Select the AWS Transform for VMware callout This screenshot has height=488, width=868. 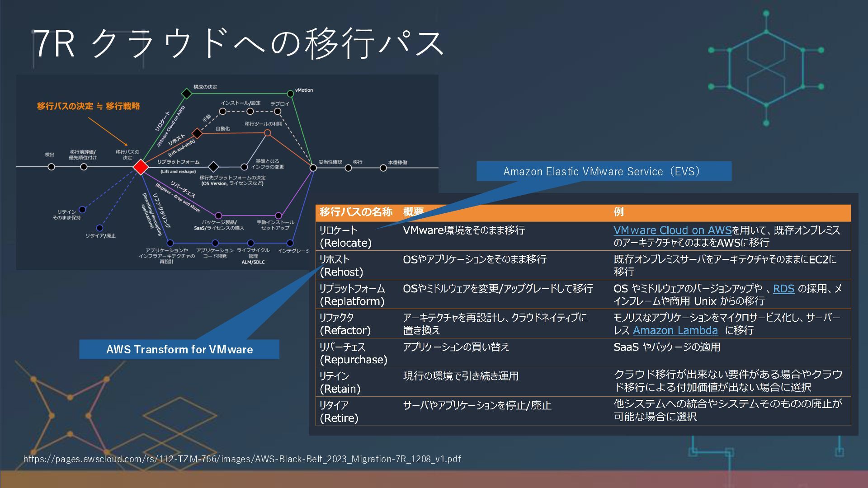(x=179, y=349)
